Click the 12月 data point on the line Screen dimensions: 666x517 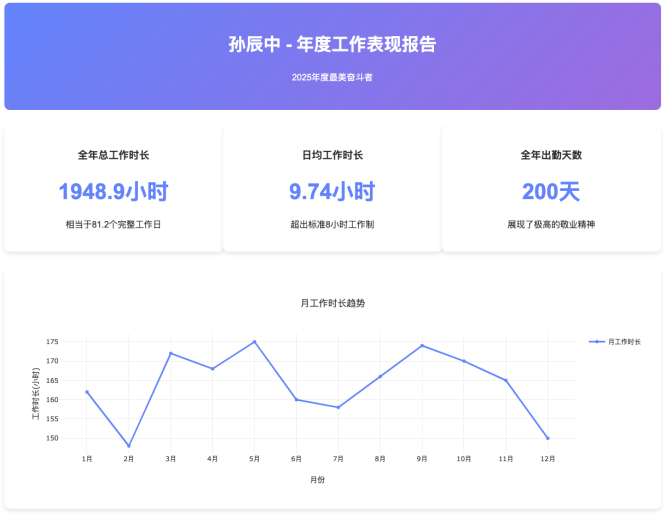pos(547,438)
